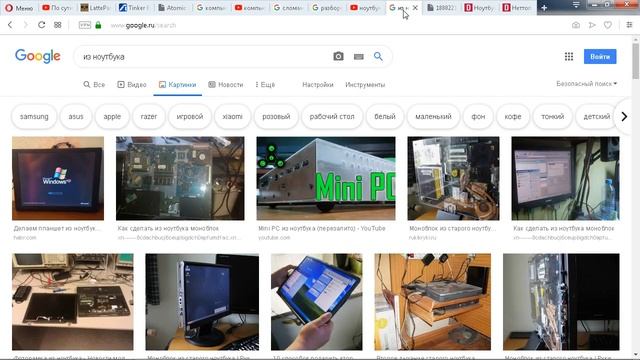Close the active Google tab

click(415, 8)
